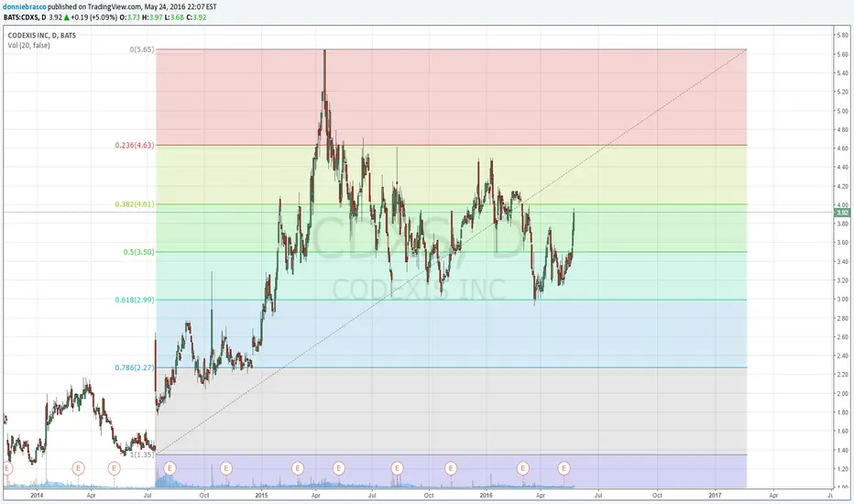
Task: Click the current price tag 3.92 on axis
Action: [x=842, y=213]
